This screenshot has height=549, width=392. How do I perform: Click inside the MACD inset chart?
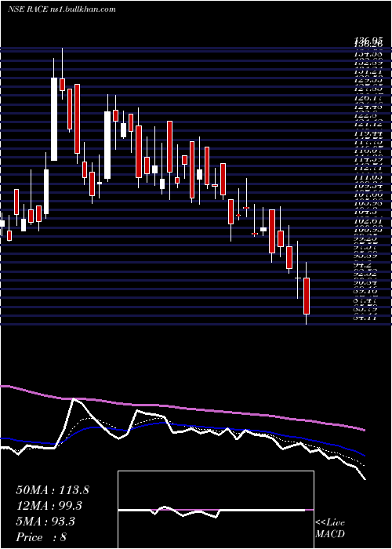(x=216, y=510)
